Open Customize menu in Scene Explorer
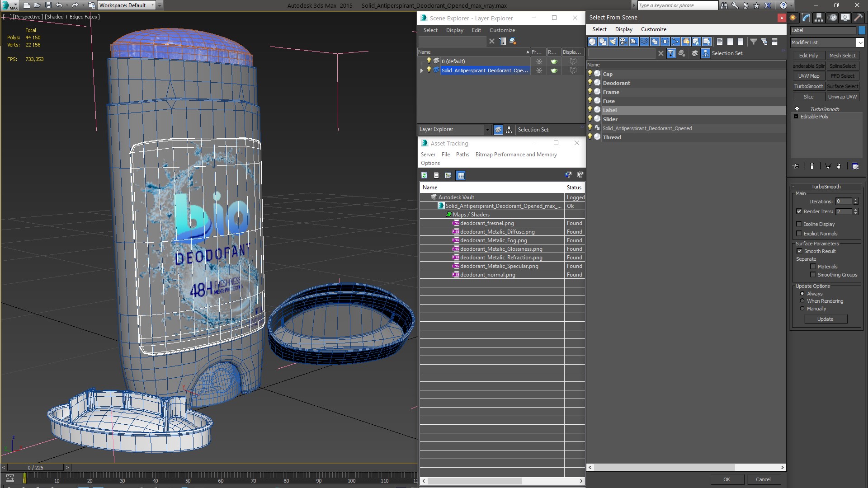Screen dimensions: 868x488 click(x=502, y=30)
